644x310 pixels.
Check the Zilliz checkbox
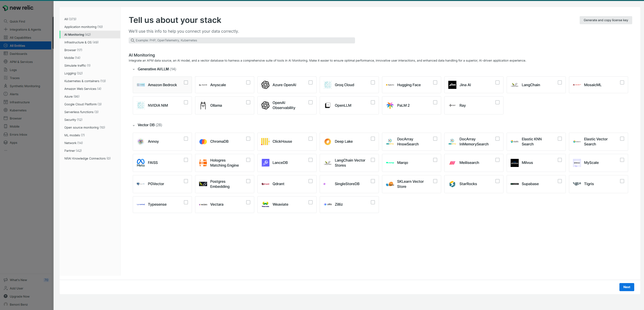point(373,202)
